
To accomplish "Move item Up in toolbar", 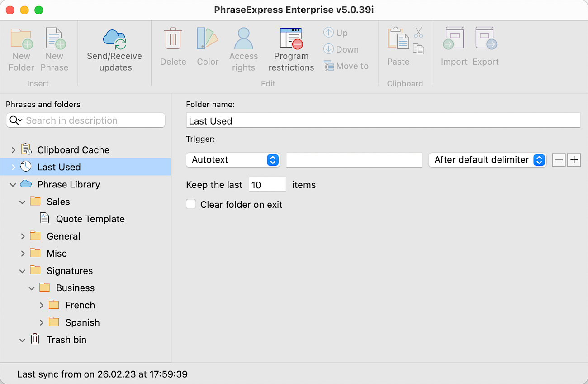I will coord(336,33).
